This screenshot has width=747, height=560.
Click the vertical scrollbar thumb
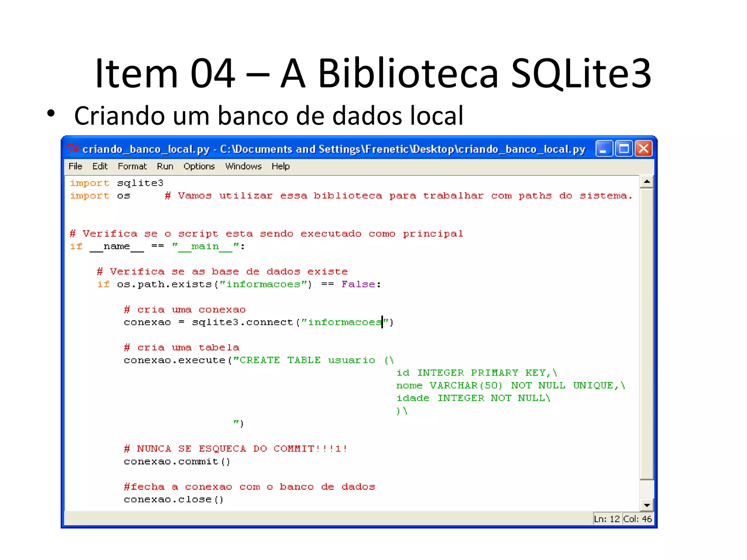click(x=647, y=334)
